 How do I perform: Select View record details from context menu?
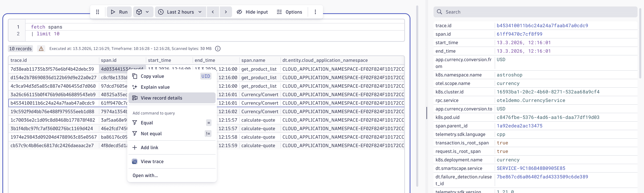click(161, 98)
